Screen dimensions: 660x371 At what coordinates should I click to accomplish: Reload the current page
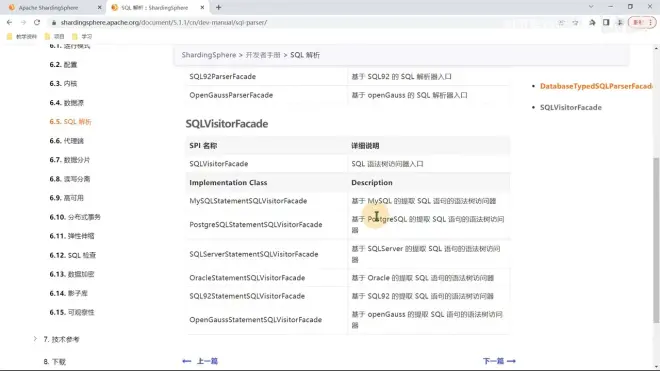37,22
